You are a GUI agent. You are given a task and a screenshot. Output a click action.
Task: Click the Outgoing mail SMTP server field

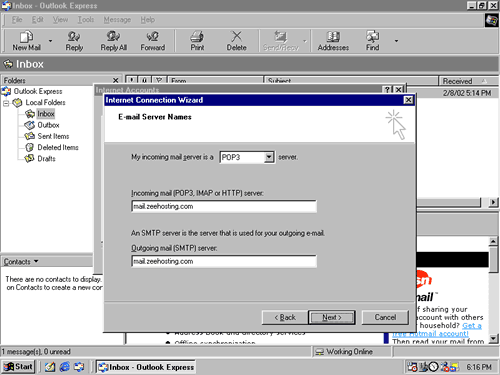(x=224, y=261)
